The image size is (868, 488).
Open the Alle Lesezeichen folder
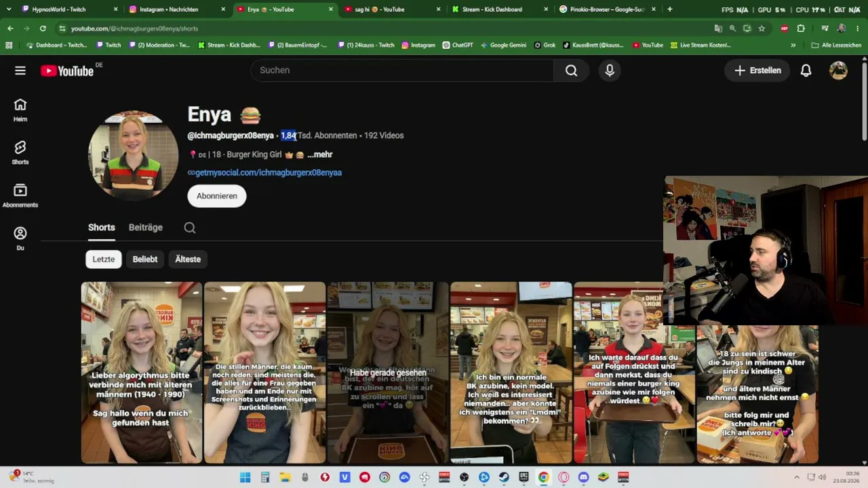[836, 45]
